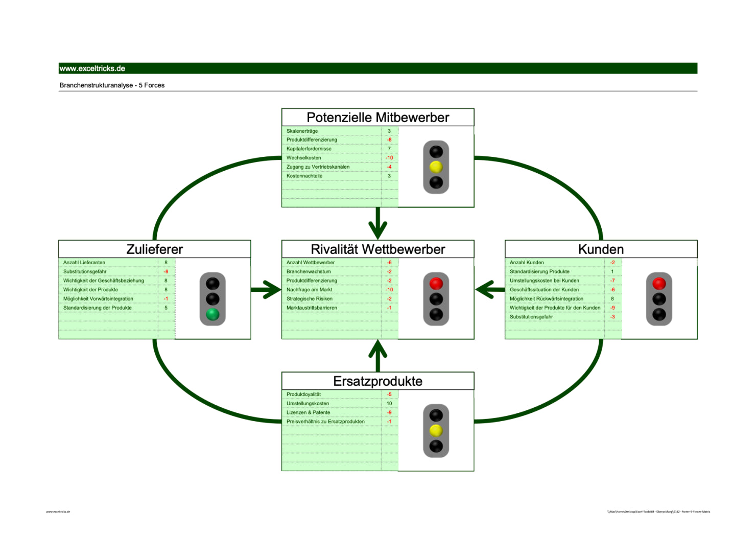Screen dimensions: 756x534
Task: Select the Rivalität Wettbewerber traffic light
Action: pos(436,299)
